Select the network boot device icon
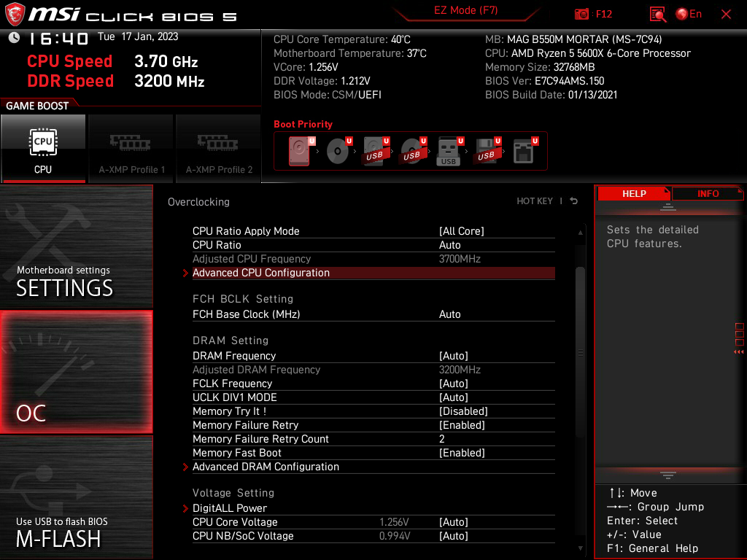The image size is (747, 560). tap(525, 151)
